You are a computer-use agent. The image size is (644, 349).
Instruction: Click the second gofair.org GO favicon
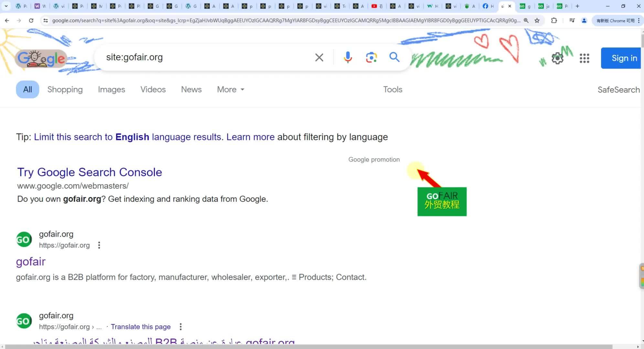[x=24, y=321]
